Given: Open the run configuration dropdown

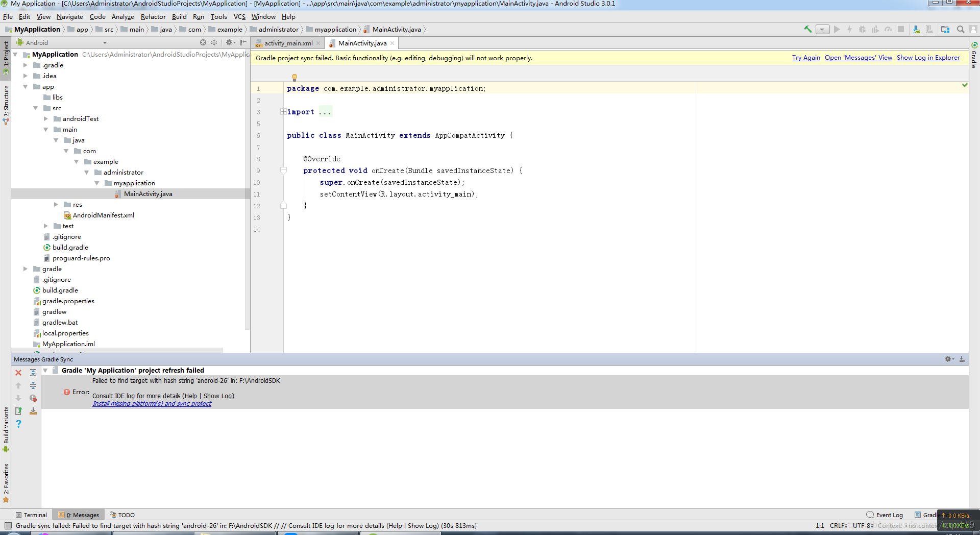Looking at the screenshot, I should click(x=823, y=30).
